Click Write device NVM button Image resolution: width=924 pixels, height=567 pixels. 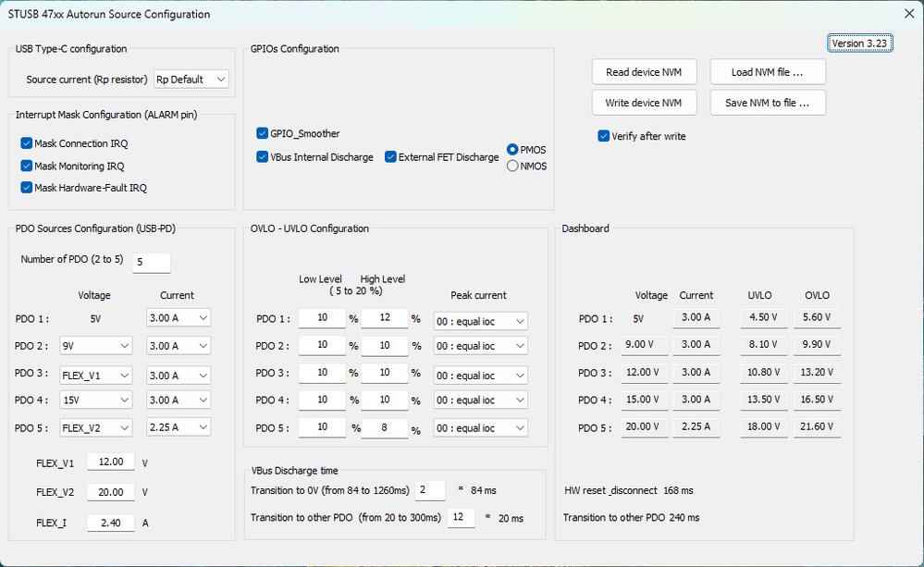pos(643,103)
